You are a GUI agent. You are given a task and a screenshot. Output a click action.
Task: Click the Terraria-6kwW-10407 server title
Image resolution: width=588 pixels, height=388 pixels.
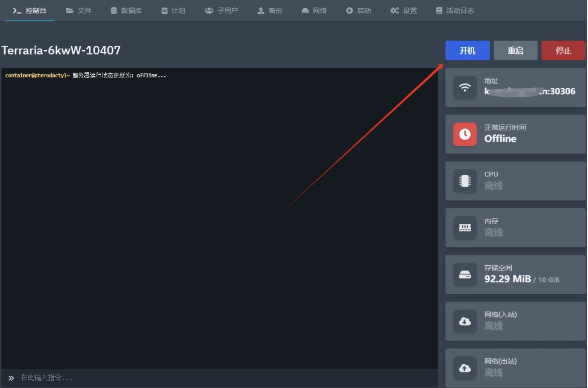[x=61, y=50]
